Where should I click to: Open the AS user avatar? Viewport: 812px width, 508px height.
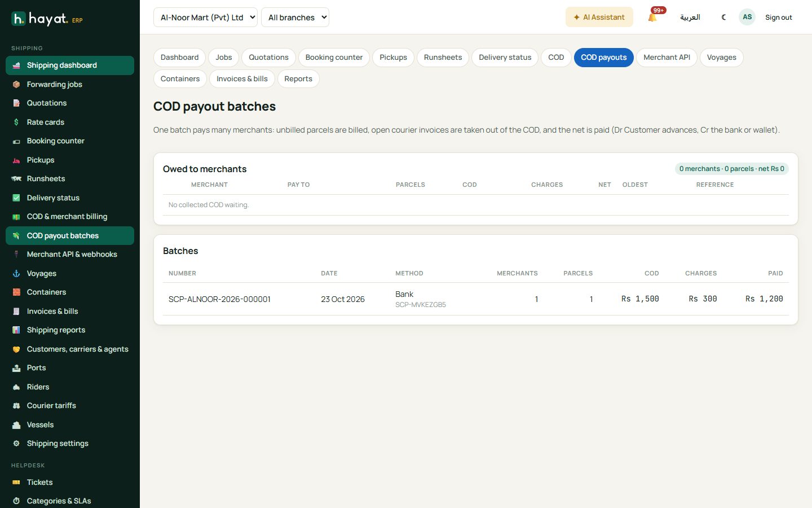tap(747, 17)
